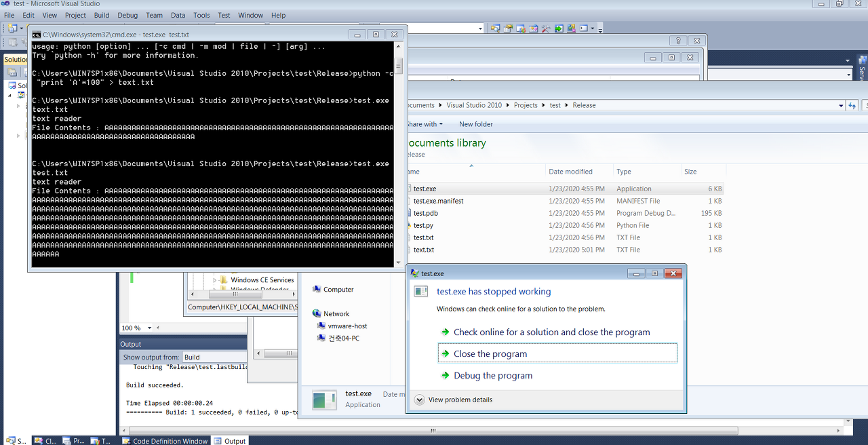
Task: Click the Toolbox wrench-and-hammer toolbar icon
Action: coord(546,28)
